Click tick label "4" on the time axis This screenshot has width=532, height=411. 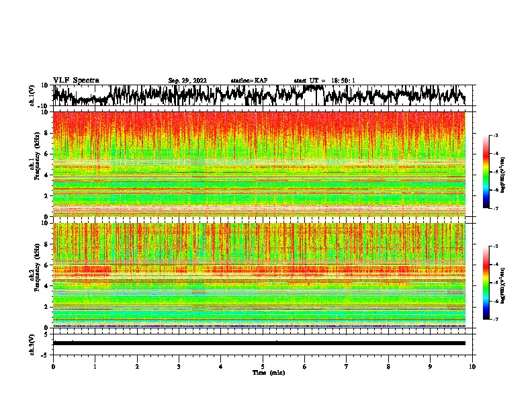pos(221,367)
